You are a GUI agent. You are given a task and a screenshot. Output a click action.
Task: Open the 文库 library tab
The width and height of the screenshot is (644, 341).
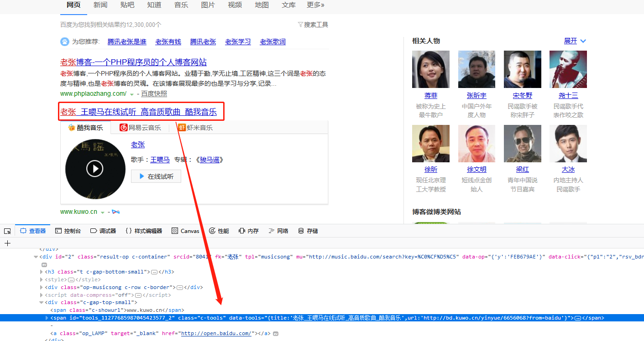289,5
